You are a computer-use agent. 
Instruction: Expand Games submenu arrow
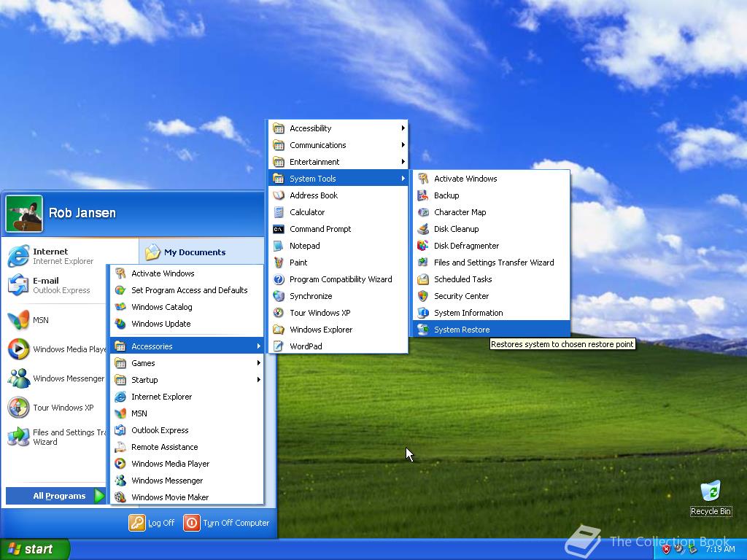[x=259, y=363]
